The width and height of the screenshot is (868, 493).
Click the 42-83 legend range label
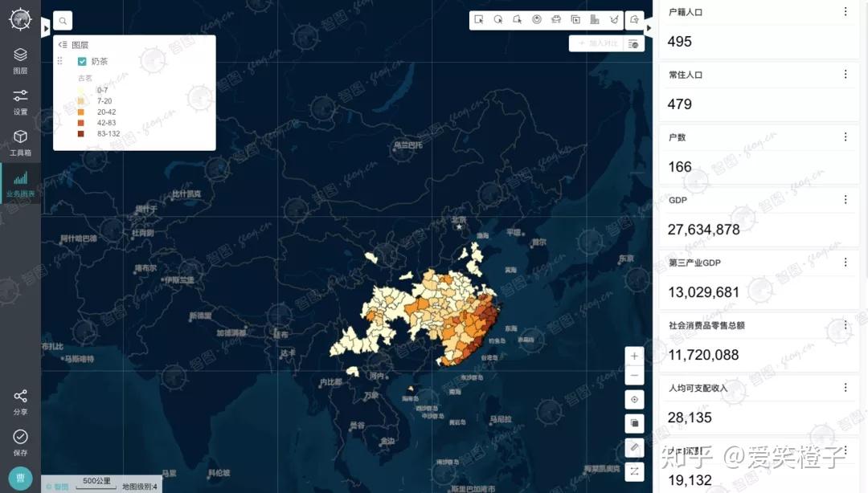pos(106,123)
